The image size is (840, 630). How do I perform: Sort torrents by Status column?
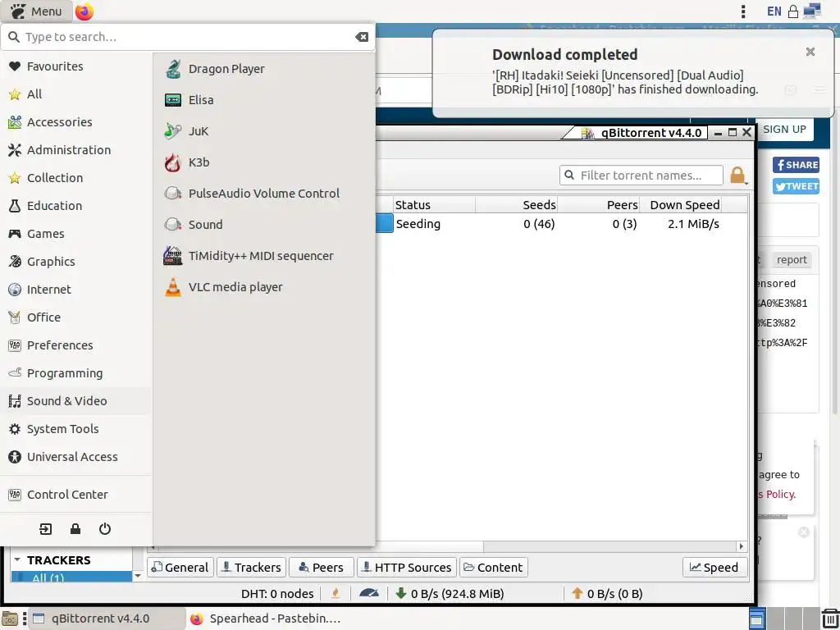coord(434,205)
